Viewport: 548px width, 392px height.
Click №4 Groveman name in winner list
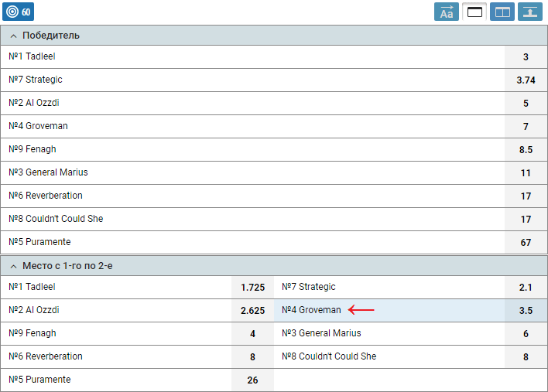(x=38, y=126)
